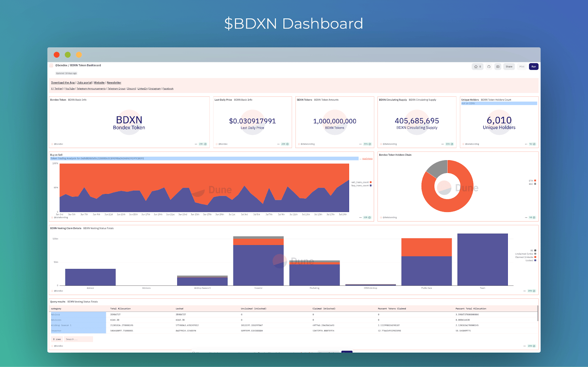The height and width of the screenshot is (367, 588).
Task: Toggle buy_trans_count legend swatch
Action: (x=371, y=186)
